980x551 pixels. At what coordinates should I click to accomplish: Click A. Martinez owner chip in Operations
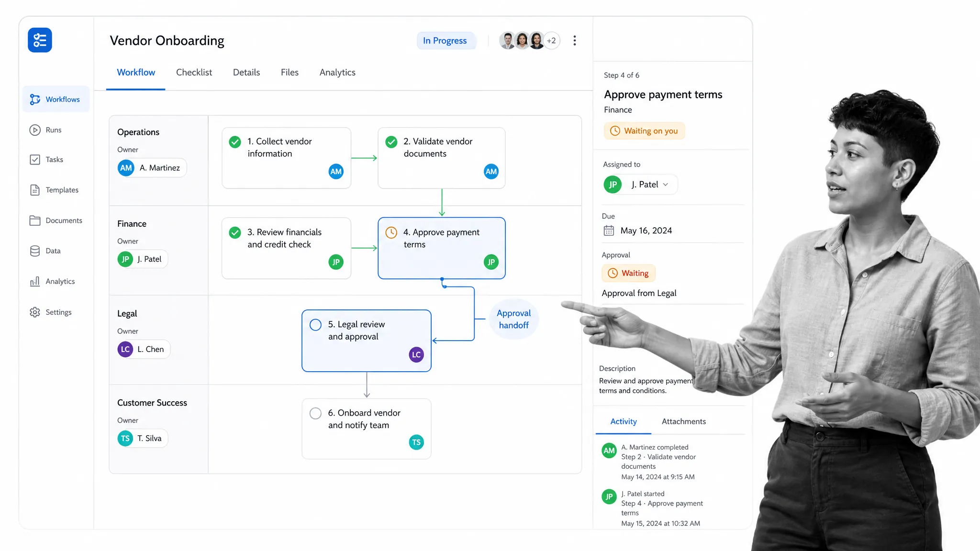click(152, 168)
